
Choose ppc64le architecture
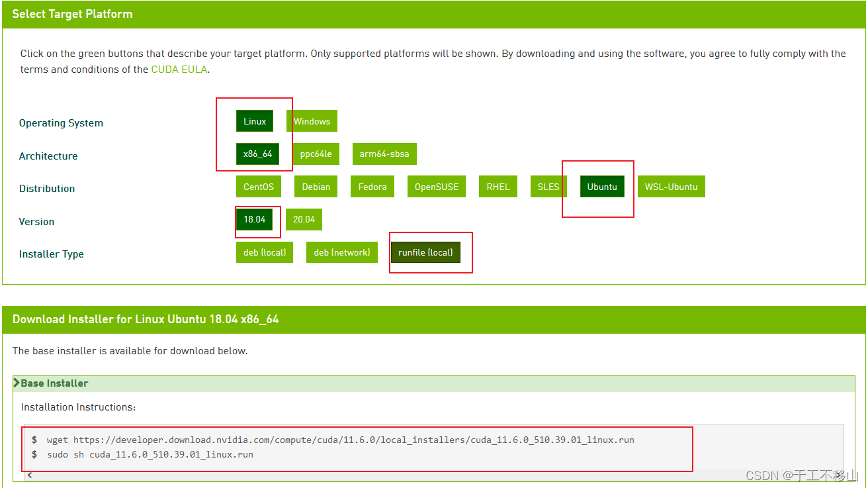pos(316,154)
